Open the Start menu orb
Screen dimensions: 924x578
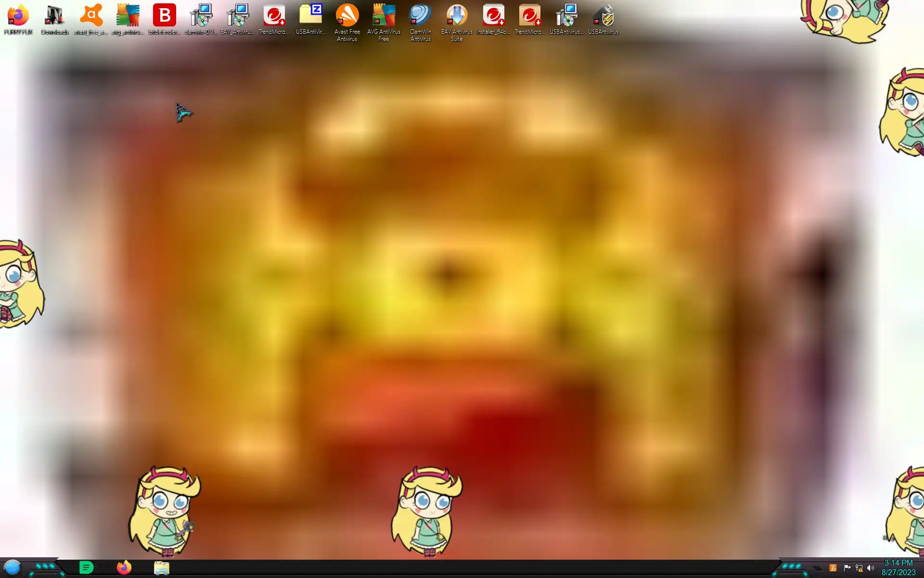[13, 568]
